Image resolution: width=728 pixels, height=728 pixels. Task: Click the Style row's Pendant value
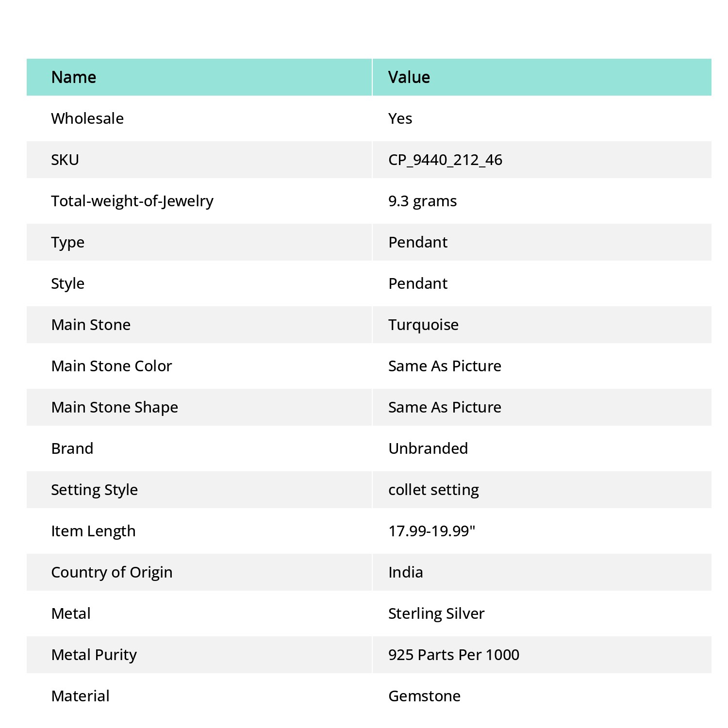pos(418,283)
